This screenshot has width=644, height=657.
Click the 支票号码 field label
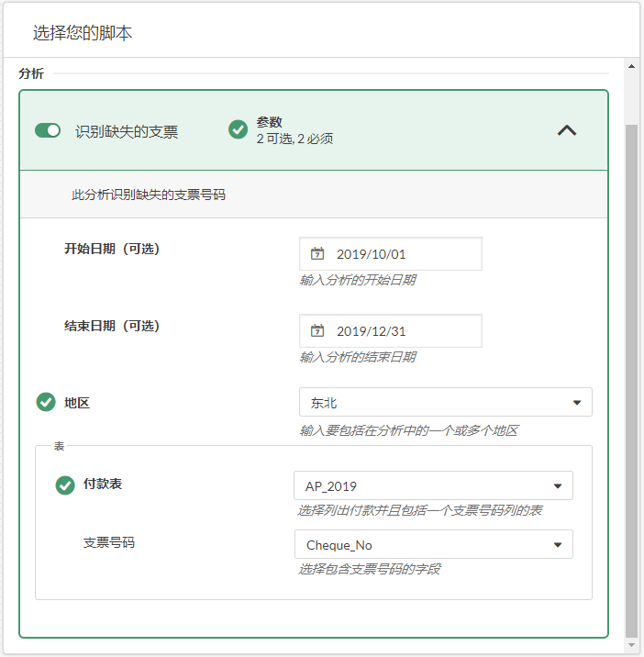(108, 542)
